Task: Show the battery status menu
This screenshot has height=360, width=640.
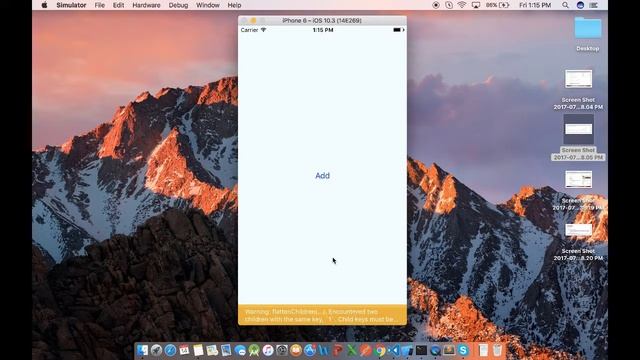Action: pyautogui.click(x=498, y=5)
